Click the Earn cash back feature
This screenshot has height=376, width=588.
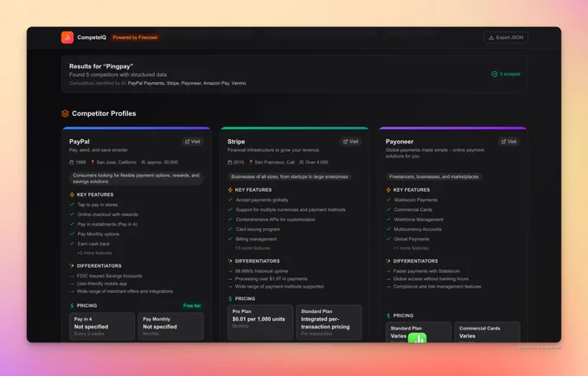point(93,244)
